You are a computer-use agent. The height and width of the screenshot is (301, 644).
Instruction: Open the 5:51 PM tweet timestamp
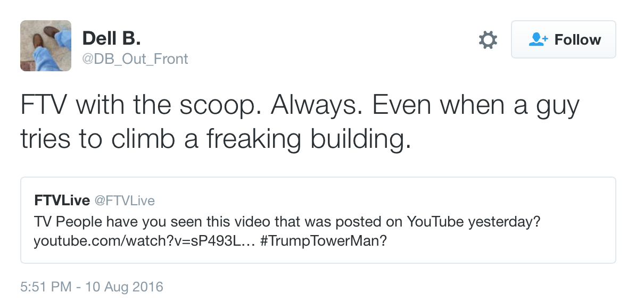[x=46, y=287]
